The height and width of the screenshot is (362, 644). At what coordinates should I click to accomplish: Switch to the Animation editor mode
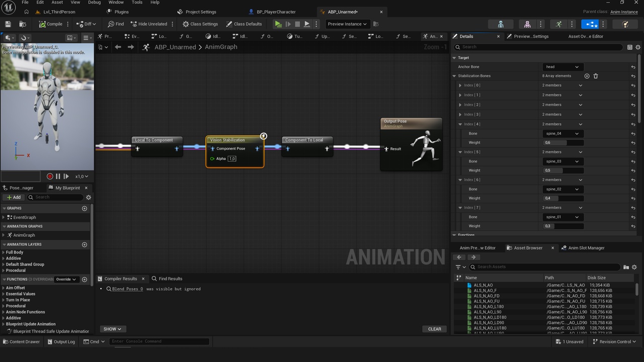point(559,24)
